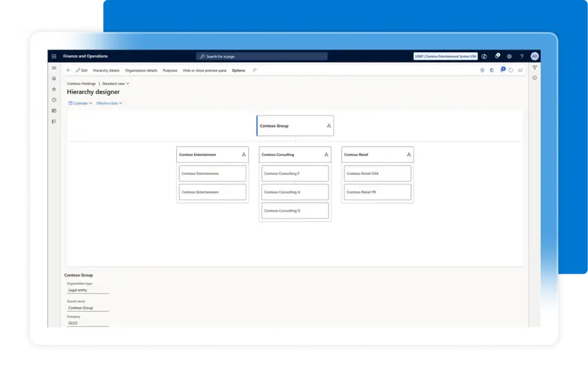Viewport: 588px width, 377px height.
Task: Click Hide or show preview pane
Action: 204,70
